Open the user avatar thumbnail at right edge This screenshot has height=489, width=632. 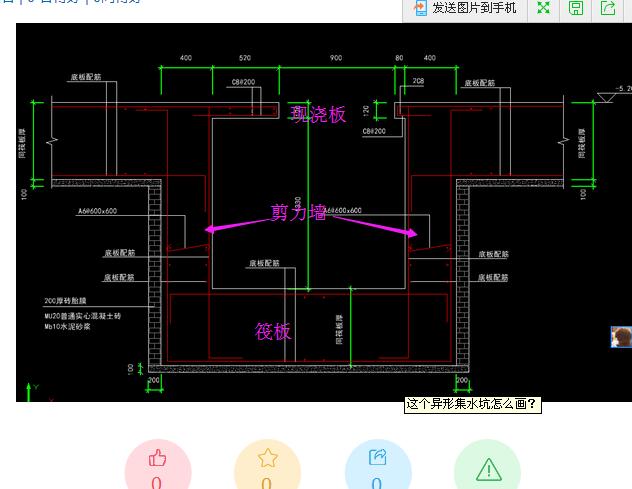click(621, 337)
